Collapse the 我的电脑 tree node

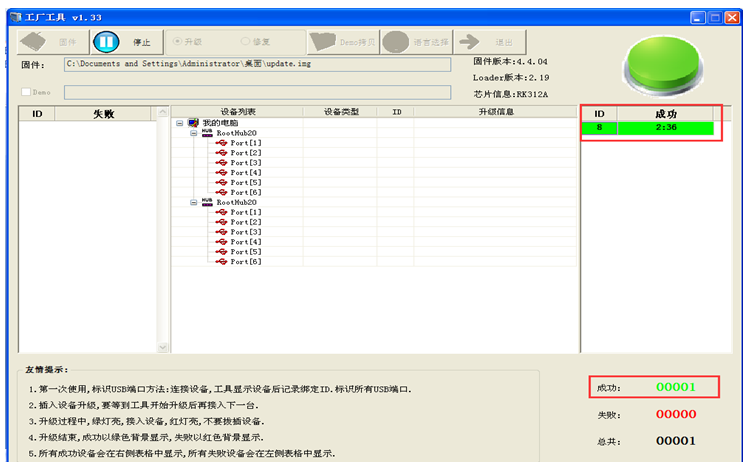click(179, 123)
